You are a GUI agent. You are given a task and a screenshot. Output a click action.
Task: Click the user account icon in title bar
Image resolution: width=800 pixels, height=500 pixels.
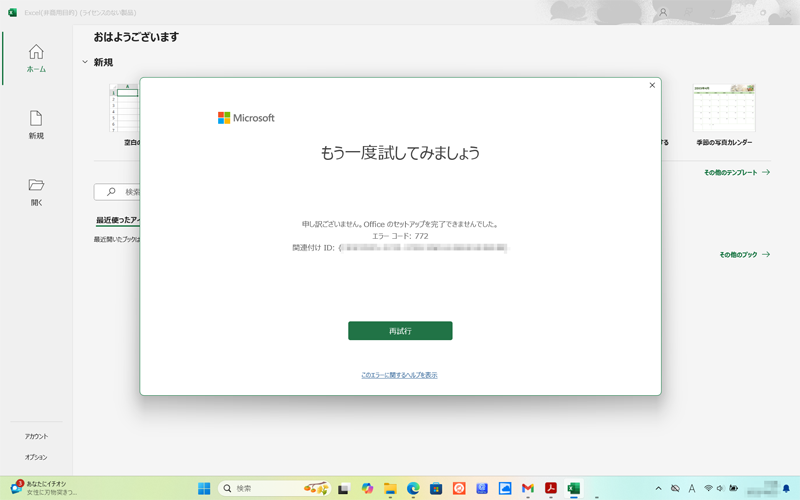pyautogui.click(x=662, y=13)
